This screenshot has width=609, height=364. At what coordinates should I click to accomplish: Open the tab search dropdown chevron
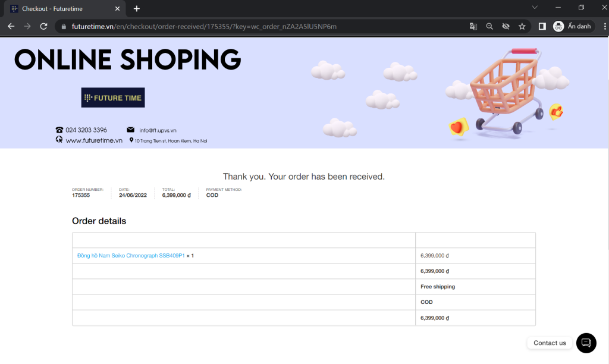coord(535,7)
